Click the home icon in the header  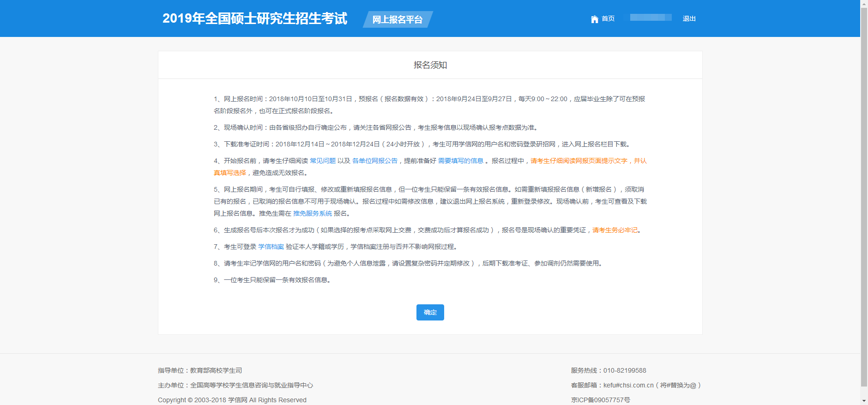pos(594,19)
